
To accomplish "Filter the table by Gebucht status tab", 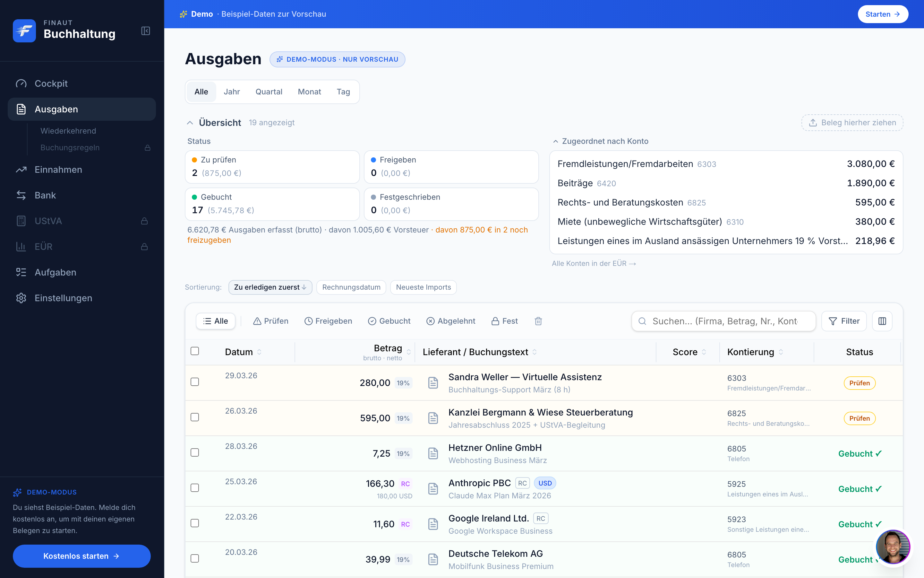I will pos(389,321).
